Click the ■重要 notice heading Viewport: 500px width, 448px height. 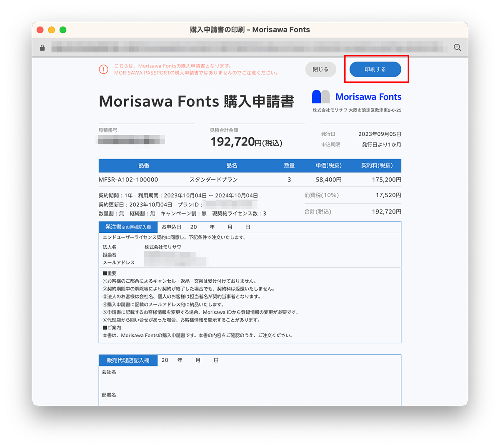coord(110,274)
